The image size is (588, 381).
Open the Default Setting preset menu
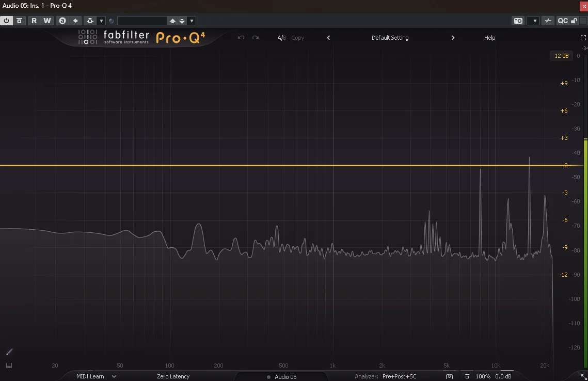coord(390,38)
